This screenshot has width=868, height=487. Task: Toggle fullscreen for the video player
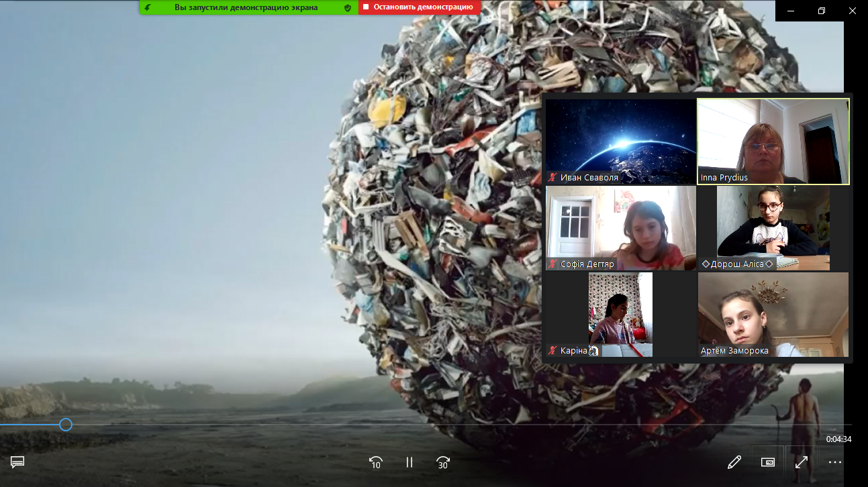801,462
